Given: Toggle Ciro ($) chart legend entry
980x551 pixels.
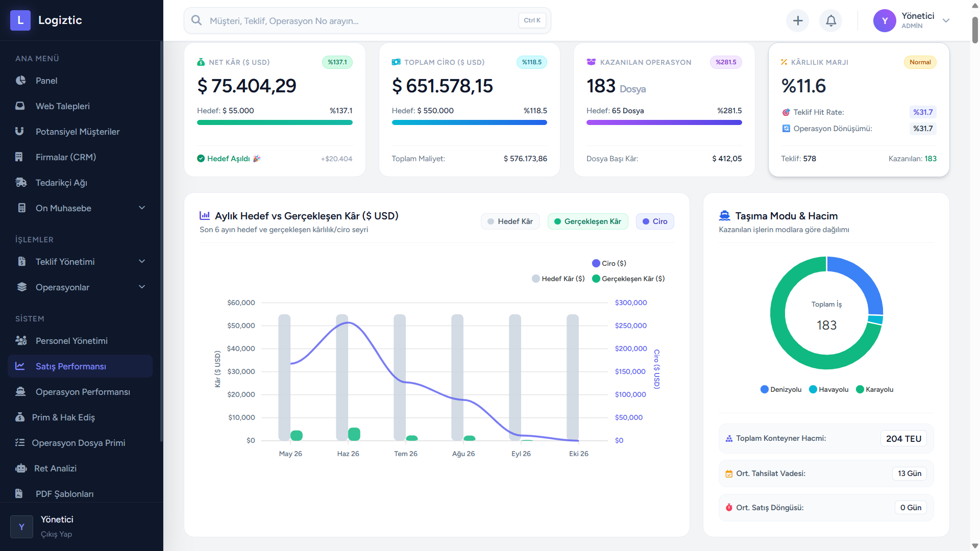Looking at the screenshot, I should click(x=609, y=263).
